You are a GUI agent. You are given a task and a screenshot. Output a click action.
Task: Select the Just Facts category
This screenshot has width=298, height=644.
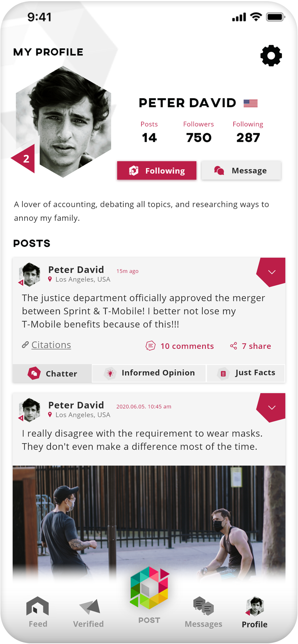click(x=246, y=373)
